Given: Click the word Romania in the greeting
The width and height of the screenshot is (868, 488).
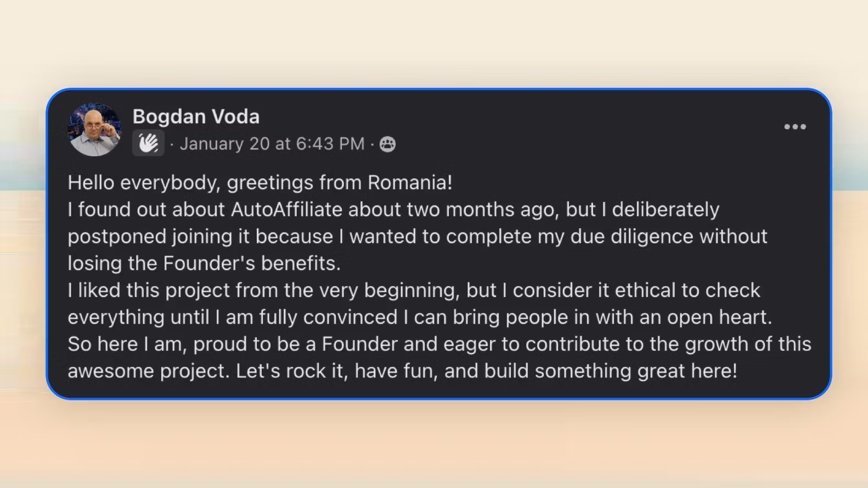Looking at the screenshot, I should [409, 183].
